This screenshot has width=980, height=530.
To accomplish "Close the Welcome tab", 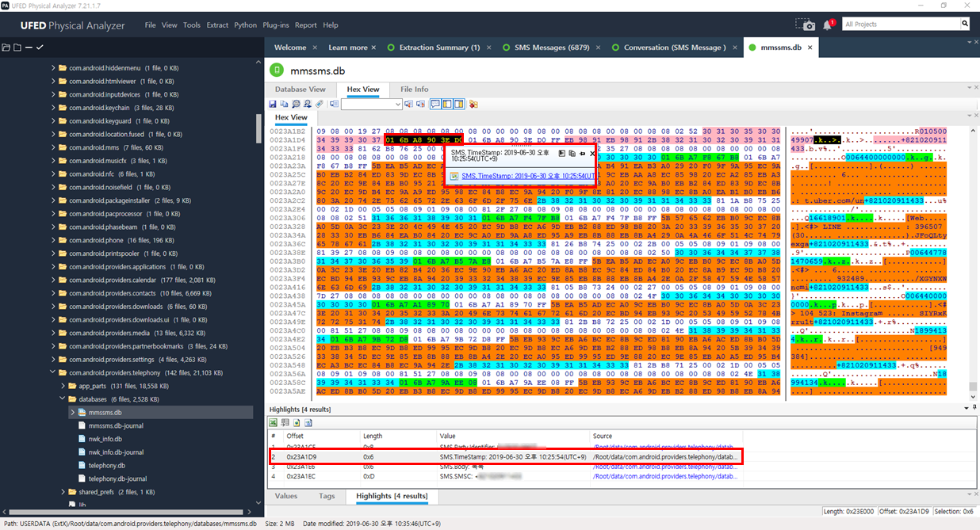I will [314, 48].
